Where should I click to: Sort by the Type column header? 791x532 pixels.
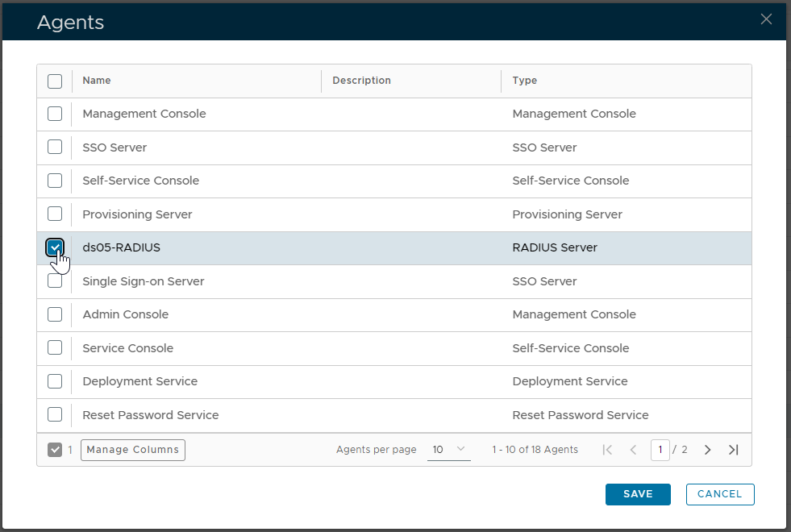pos(524,81)
